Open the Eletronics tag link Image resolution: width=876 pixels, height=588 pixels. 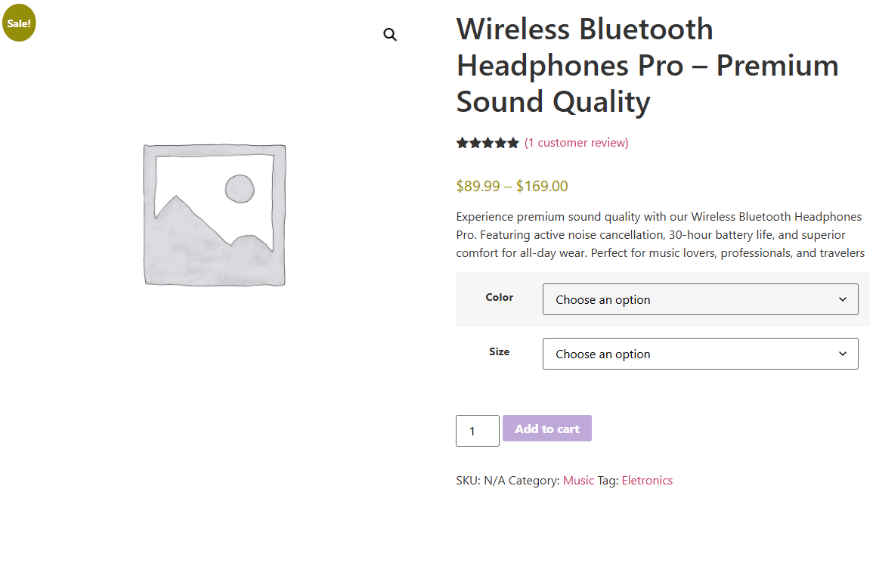647,481
